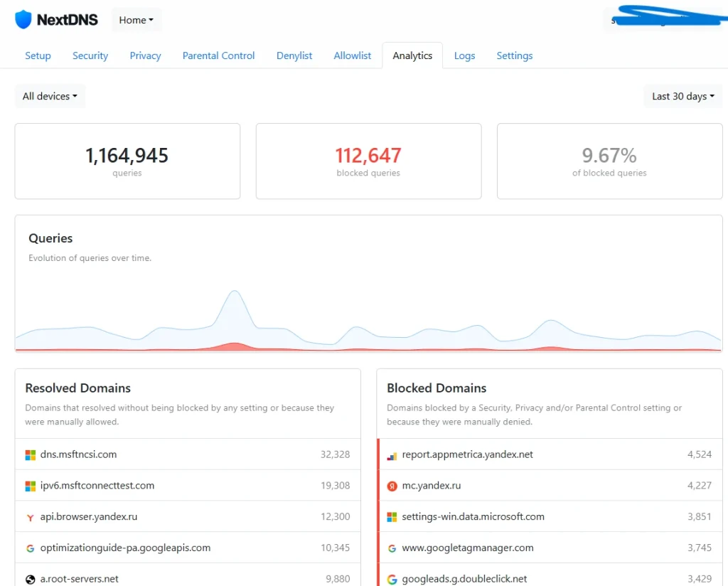The width and height of the screenshot is (728, 586).
Task: Click the globe icon beside a.root-servers.net
Action: 31,578
